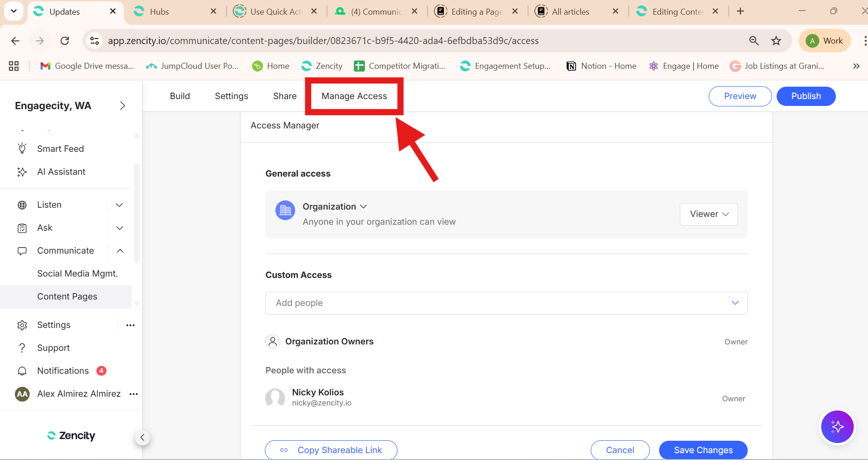Click the Notifications bell icon
Image resolution: width=868 pixels, height=460 pixels.
point(22,371)
